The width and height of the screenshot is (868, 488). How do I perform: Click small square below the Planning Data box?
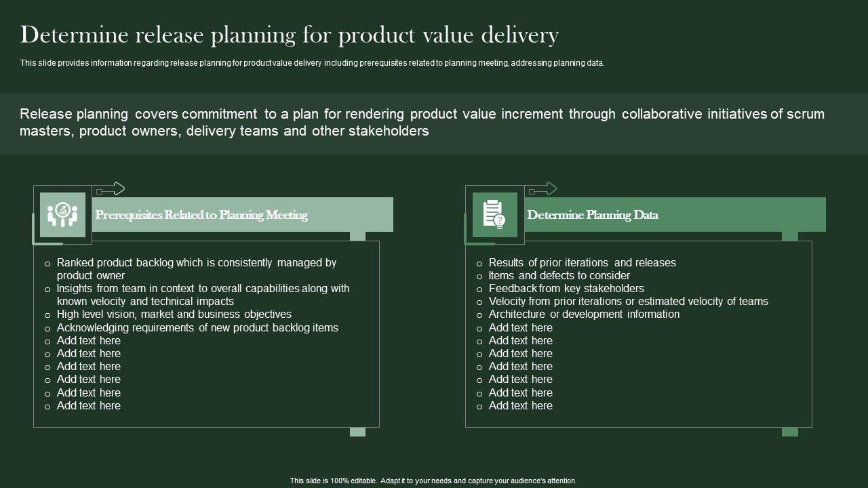[789, 432]
